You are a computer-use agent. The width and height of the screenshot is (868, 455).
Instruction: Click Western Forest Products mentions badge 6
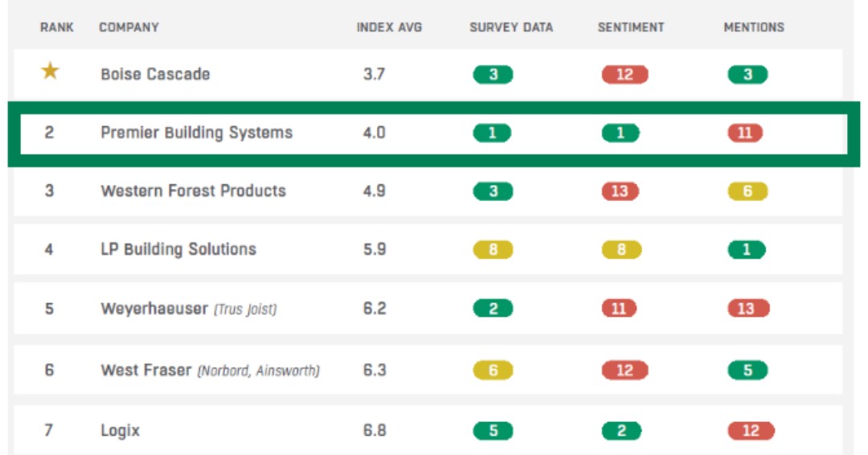[x=748, y=191]
